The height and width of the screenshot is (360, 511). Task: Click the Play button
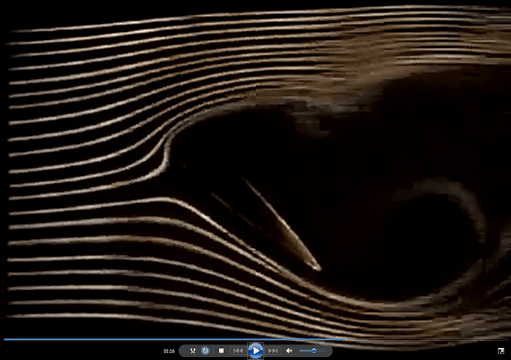256,351
